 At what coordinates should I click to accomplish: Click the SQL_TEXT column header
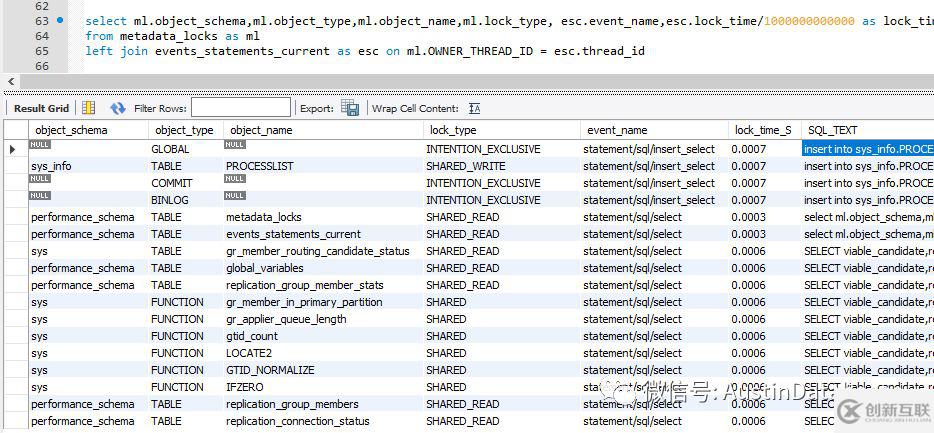(x=867, y=130)
